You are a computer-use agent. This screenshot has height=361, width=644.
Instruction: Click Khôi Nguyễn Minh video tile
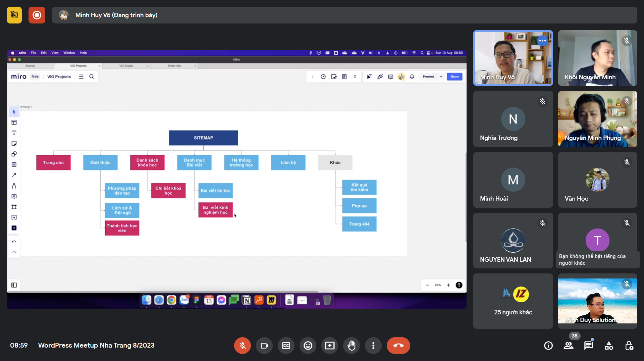[597, 58]
